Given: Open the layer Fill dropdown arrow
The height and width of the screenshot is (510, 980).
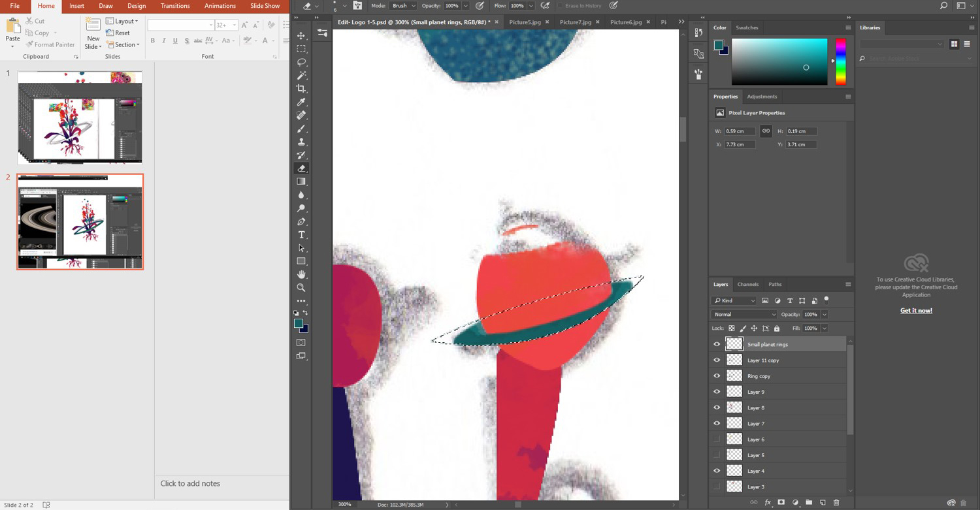Looking at the screenshot, I should pos(825,328).
